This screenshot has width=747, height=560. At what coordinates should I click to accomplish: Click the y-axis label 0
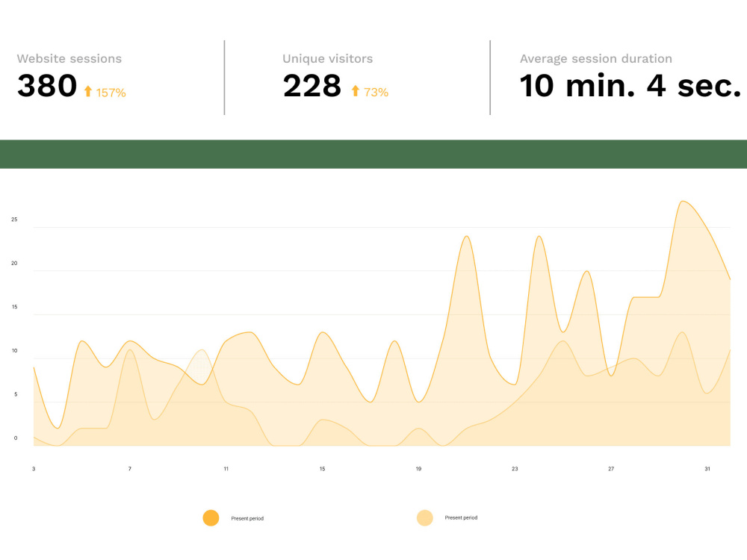pos(16,438)
